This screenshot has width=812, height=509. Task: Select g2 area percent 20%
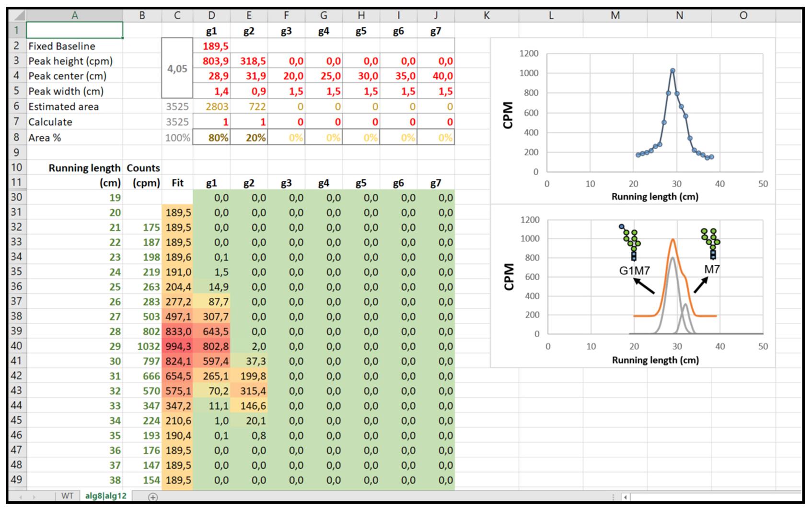pyautogui.click(x=249, y=138)
